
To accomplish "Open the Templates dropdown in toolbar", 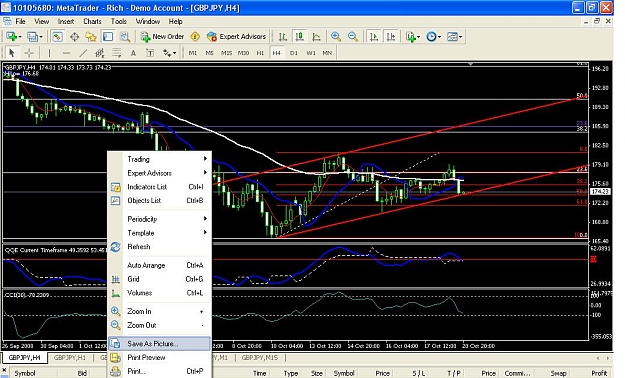I will 454,37.
